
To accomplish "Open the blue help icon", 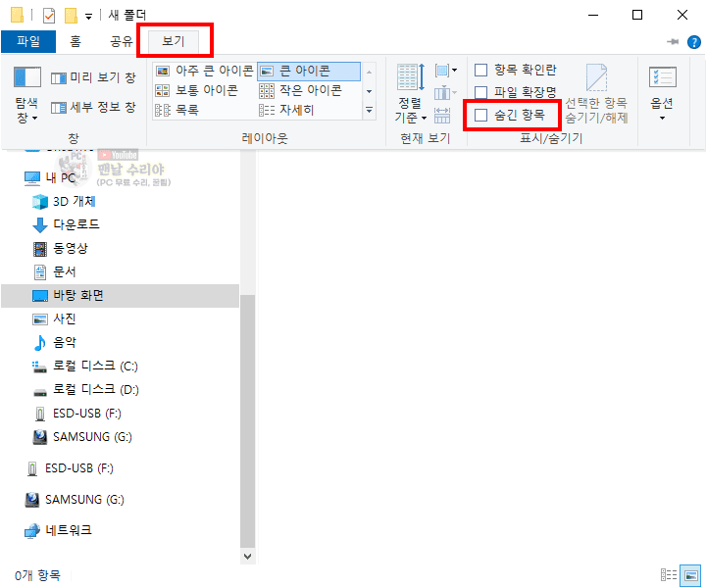I will (x=694, y=42).
